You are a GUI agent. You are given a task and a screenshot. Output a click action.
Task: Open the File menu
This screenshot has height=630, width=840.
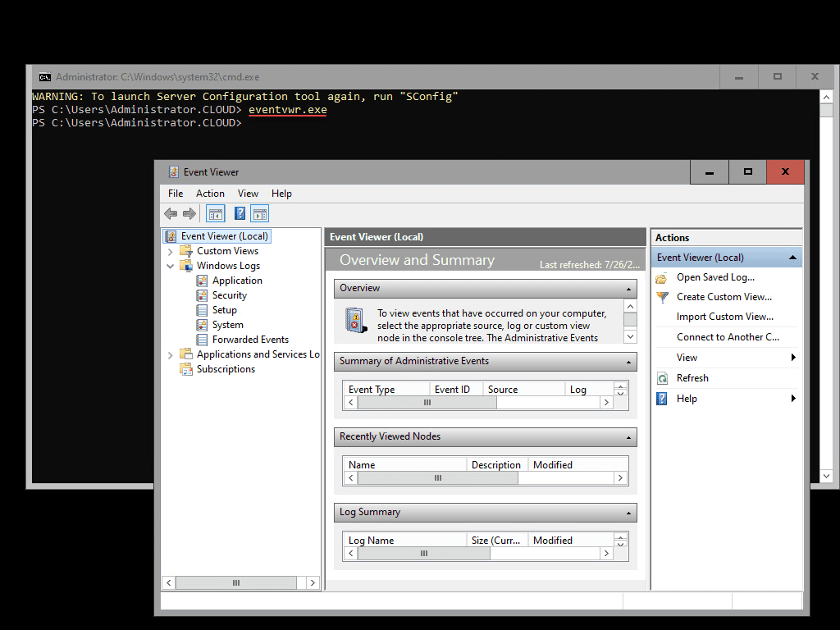tap(176, 194)
